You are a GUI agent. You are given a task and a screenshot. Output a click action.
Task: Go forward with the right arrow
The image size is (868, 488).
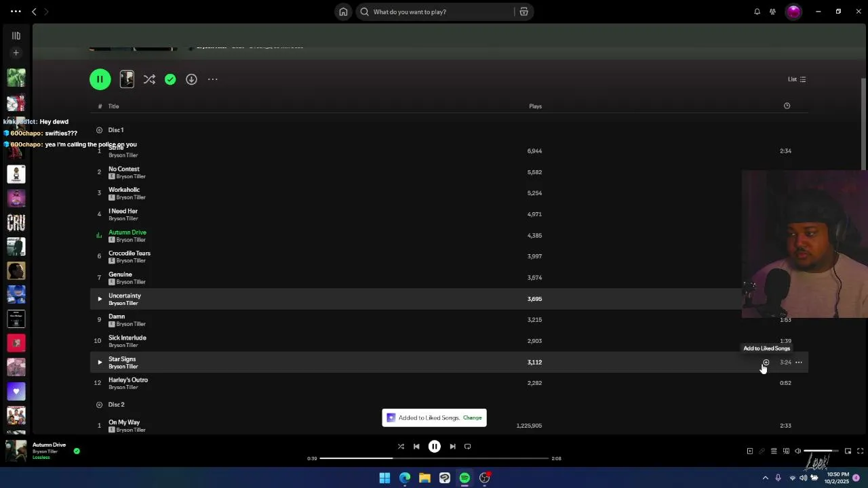click(x=46, y=12)
